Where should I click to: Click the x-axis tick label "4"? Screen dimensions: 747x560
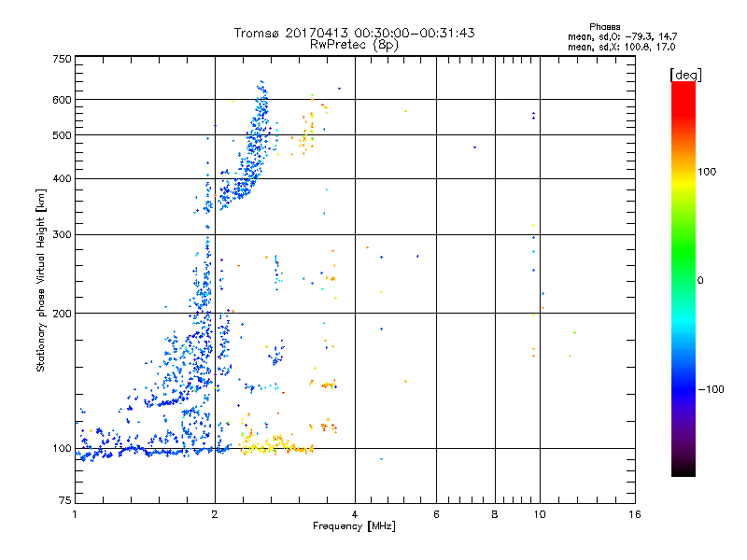pos(355,514)
